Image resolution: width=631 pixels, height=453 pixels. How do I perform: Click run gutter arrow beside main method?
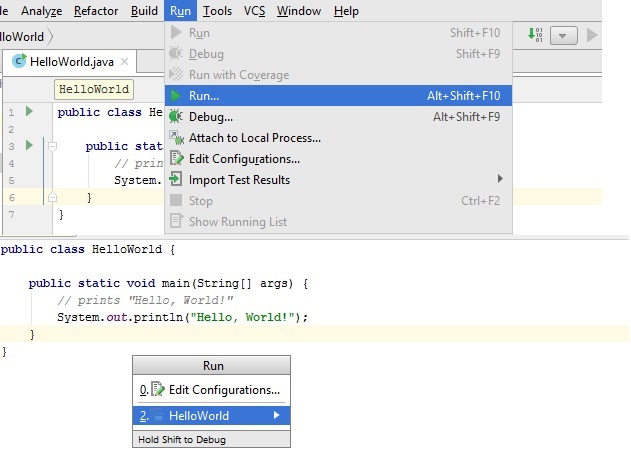(30, 146)
